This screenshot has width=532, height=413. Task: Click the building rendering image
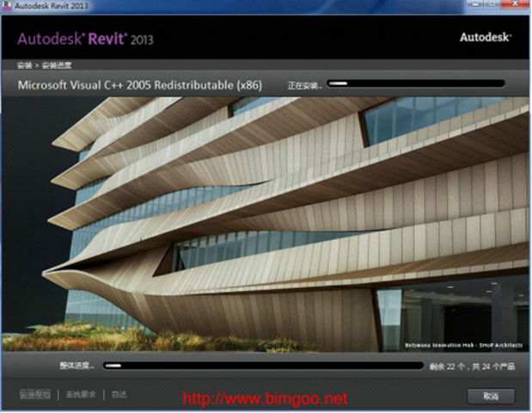[x=266, y=225]
